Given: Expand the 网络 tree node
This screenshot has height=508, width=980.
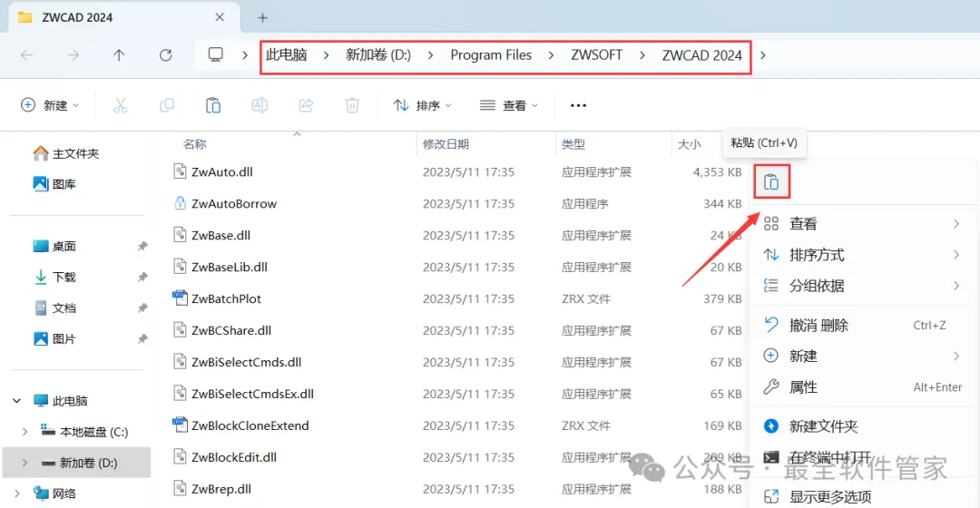Looking at the screenshot, I should (x=17, y=493).
